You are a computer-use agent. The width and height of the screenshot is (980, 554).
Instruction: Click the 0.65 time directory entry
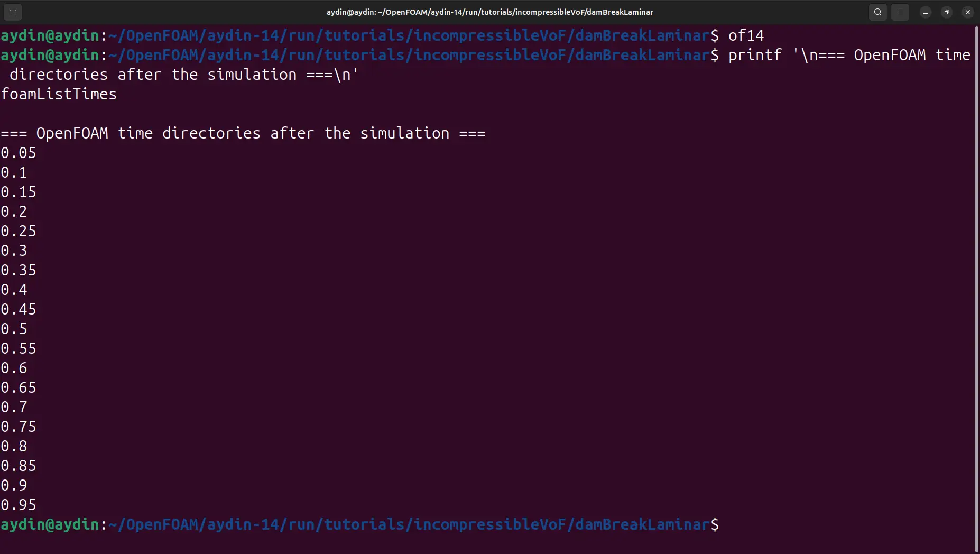pos(19,388)
